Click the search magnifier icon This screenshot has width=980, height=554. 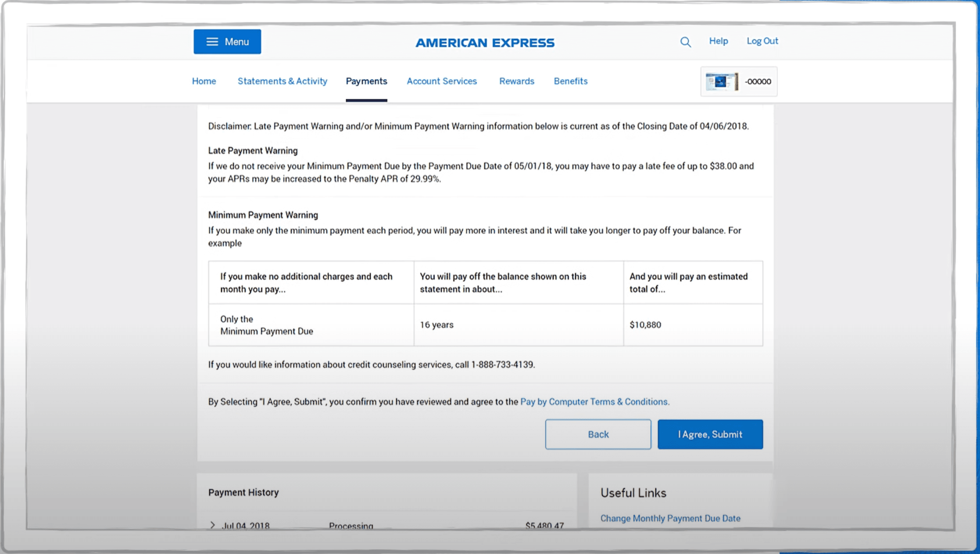pos(685,42)
